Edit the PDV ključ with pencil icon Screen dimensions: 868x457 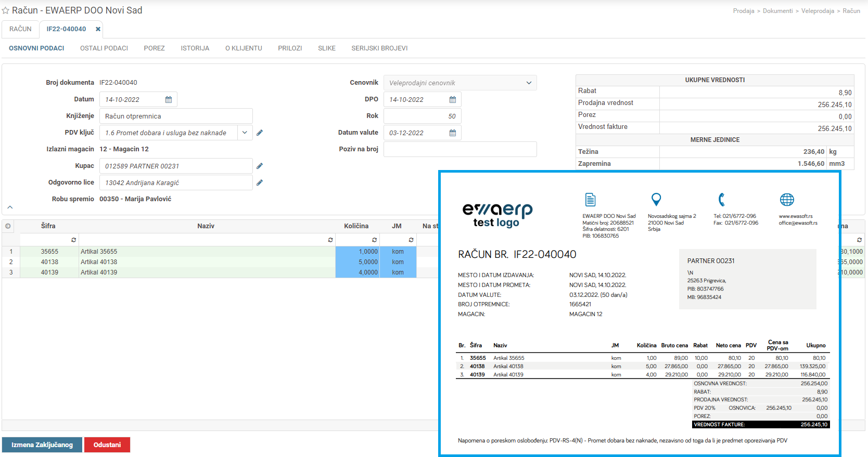click(260, 133)
